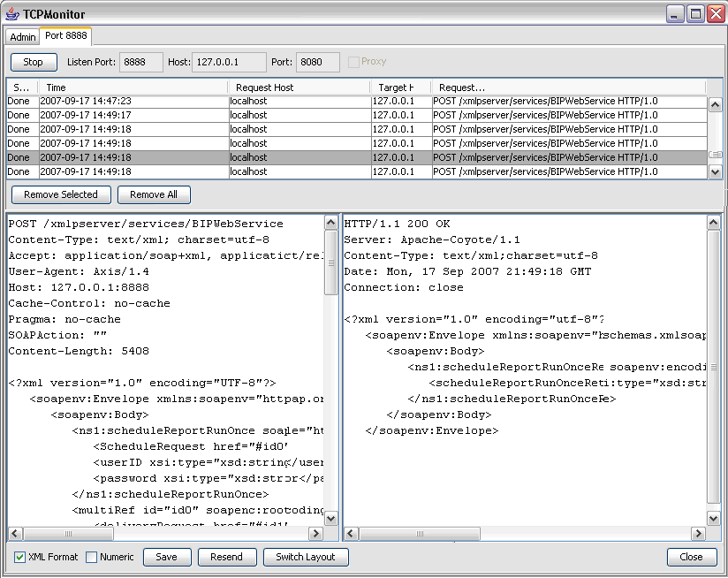Clear all requests with Remove All
The height and width of the screenshot is (578, 728).
(x=153, y=194)
